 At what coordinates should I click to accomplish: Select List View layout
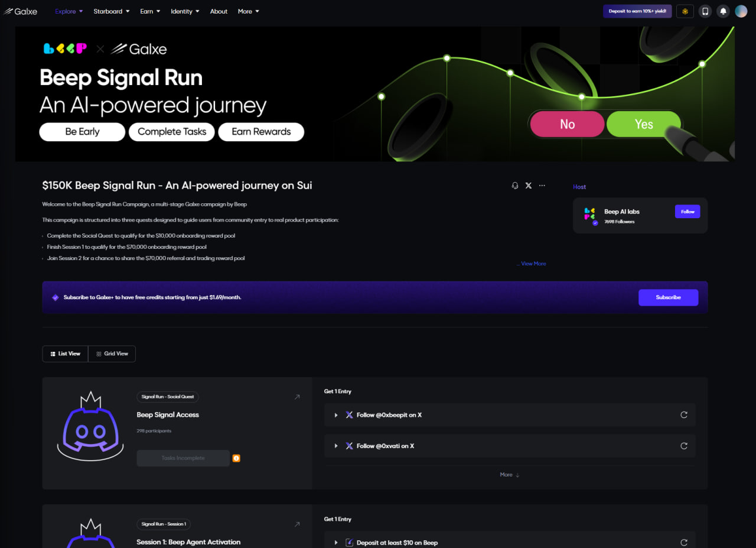[x=65, y=354]
